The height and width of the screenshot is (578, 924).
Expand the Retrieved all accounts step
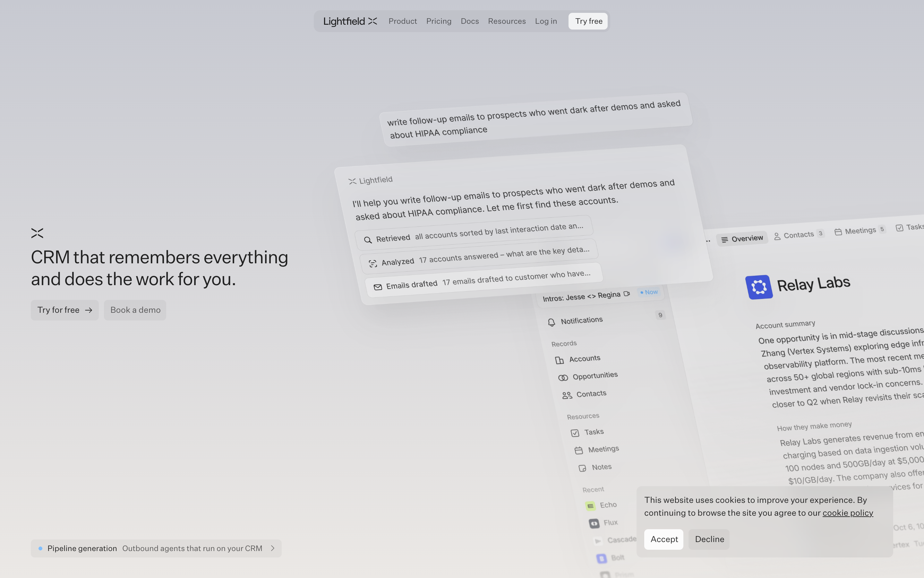pyautogui.click(x=474, y=233)
